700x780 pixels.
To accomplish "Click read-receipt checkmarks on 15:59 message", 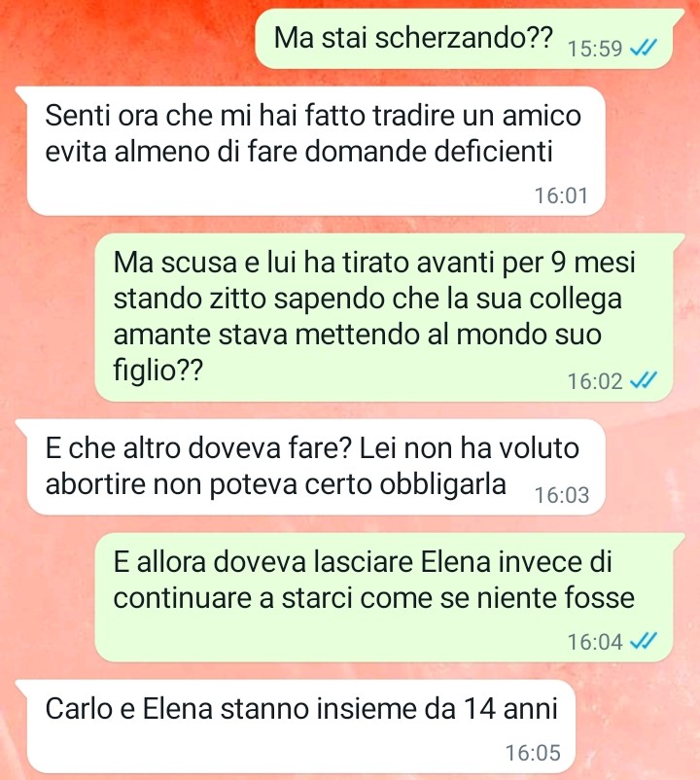I will [x=644, y=49].
